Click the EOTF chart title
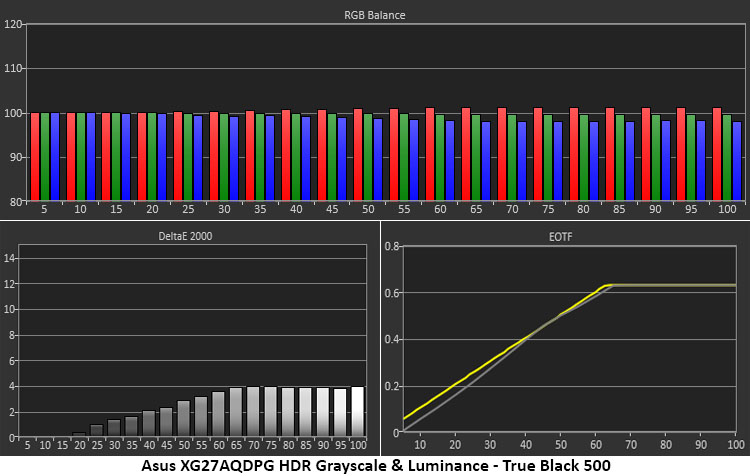The height and width of the screenshot is (476, 750). tap(560, 237)
